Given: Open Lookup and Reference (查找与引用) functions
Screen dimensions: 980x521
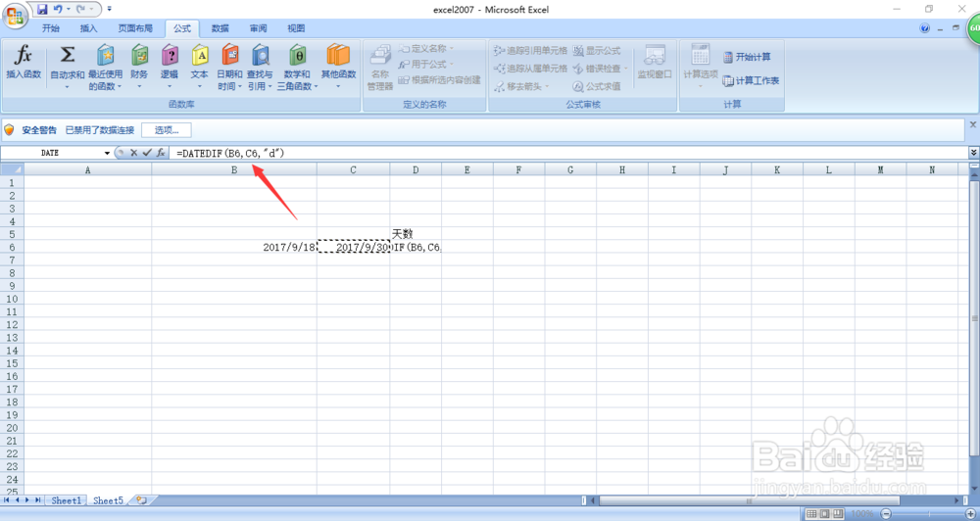Looking at the screenshot, I should [260, 67].
